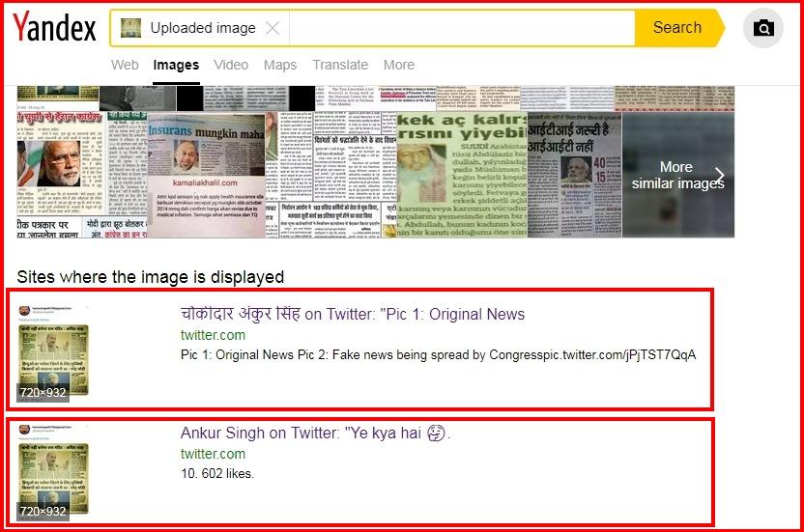Open the kamaliakhalil.com similar image
The width and height of the screenshot is (804, 532).
tap(206, 175)
